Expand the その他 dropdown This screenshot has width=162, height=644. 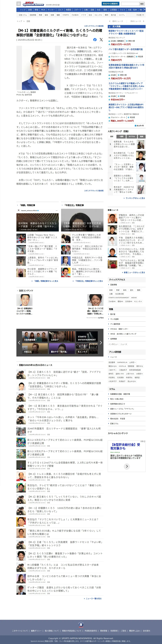(x=140, y=15)
